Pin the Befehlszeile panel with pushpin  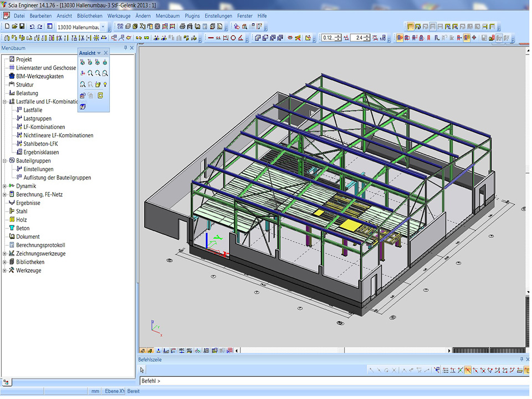[x=521, y=359]
